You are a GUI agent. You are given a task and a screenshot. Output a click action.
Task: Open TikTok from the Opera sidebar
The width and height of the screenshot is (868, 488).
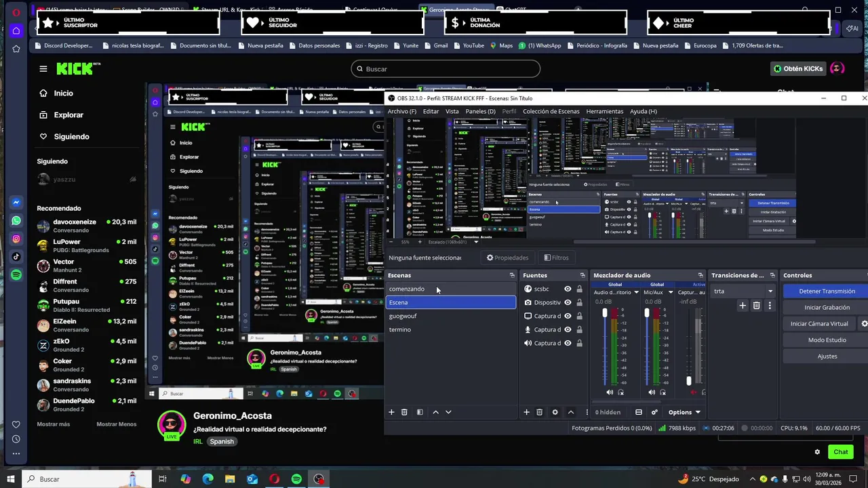(16, 257)
